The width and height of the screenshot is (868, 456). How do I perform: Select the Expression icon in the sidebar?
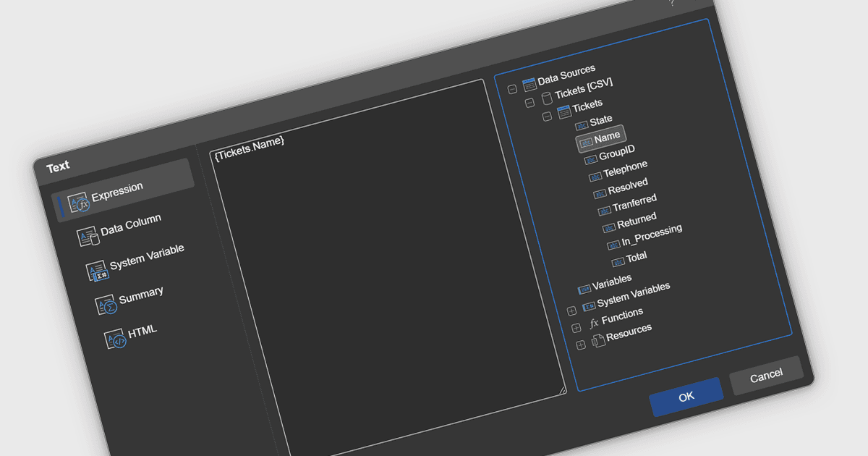[x=78, y=203]
